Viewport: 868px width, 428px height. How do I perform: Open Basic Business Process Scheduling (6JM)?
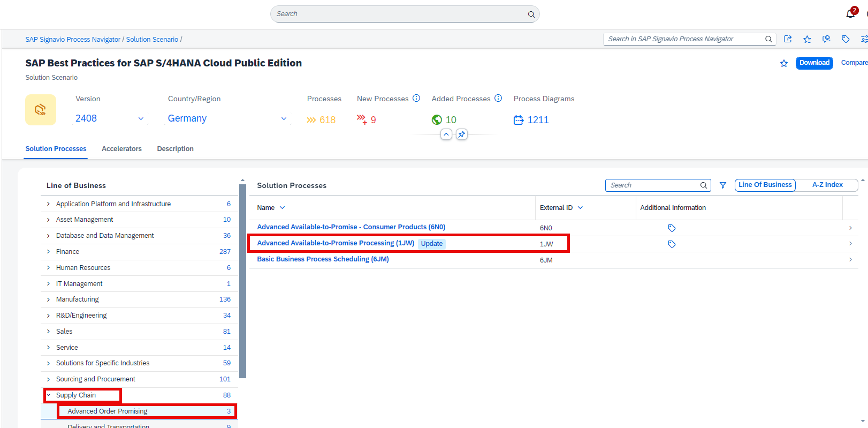(323, 259)
